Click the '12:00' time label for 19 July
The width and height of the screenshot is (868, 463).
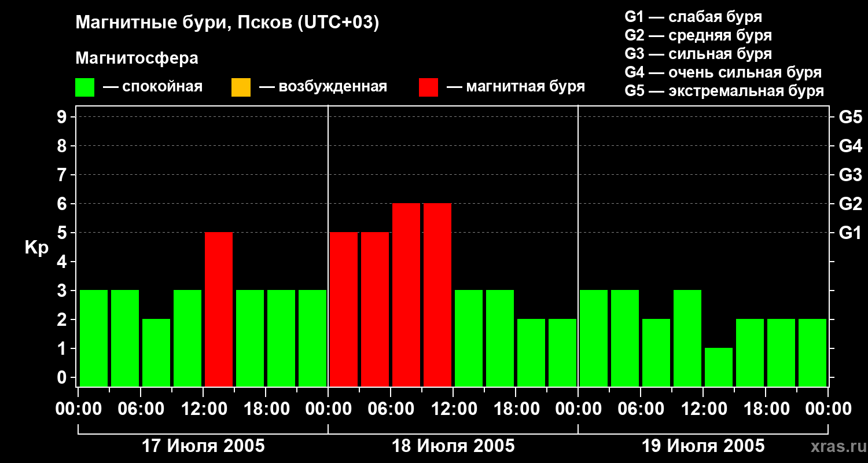pos(703,409)
